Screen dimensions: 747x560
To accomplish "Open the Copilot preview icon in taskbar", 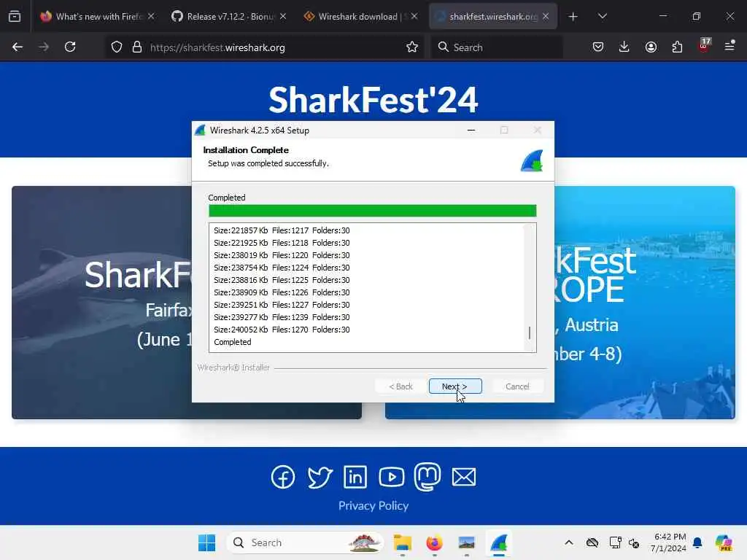I will pyautogui.click(x=724, y=542).
